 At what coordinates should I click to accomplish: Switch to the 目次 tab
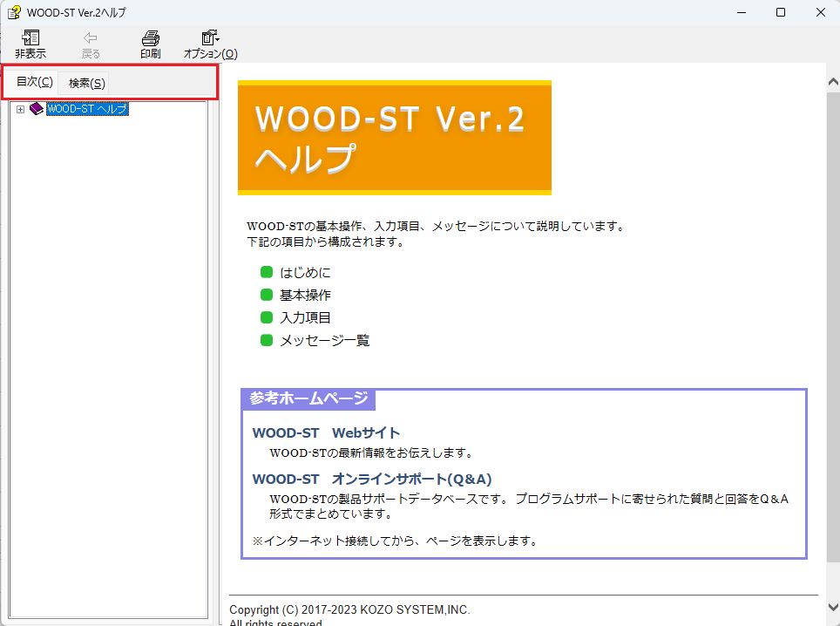[35, 83]
